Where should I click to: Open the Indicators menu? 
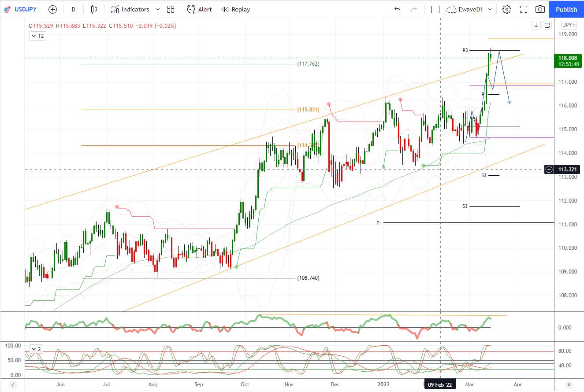(130, 9)
